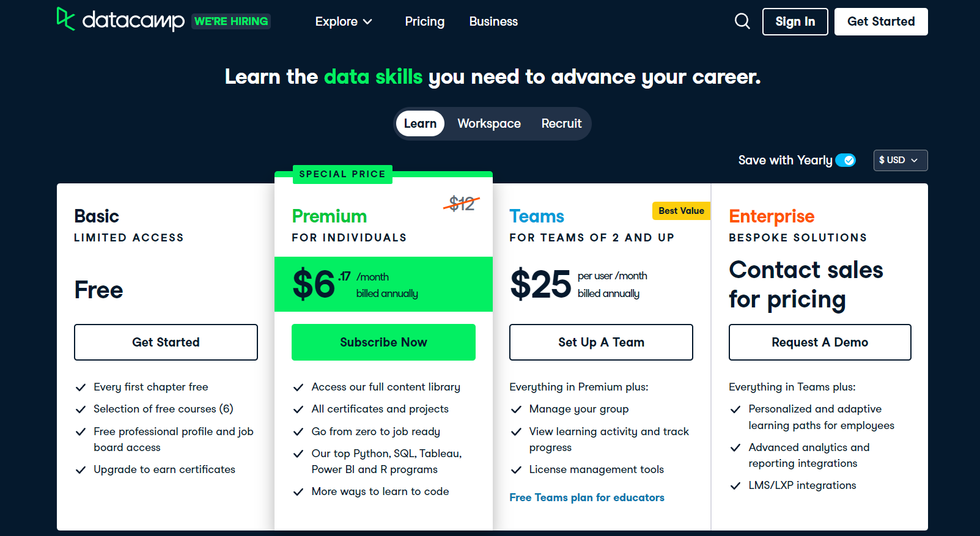The height and width of the screenshot is (536, 980).
Task: Click the We're Hiring badge
Action: [x=231, y=21]
